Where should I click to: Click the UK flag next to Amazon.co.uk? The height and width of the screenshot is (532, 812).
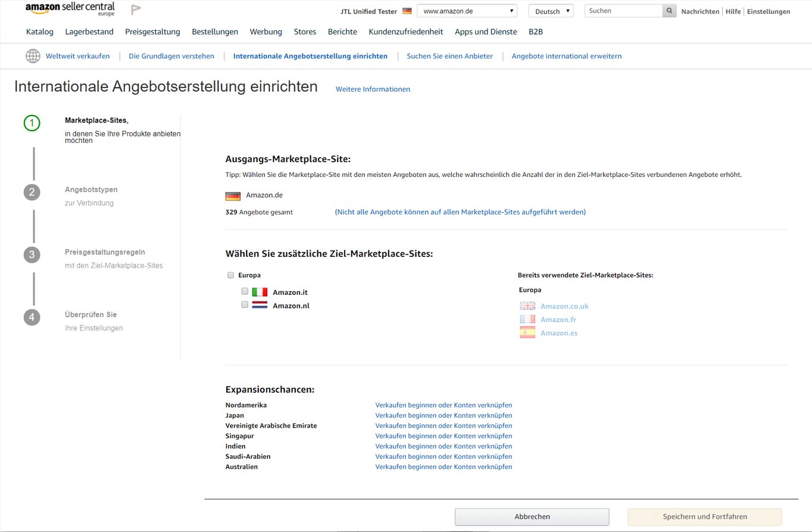point(527,306)
